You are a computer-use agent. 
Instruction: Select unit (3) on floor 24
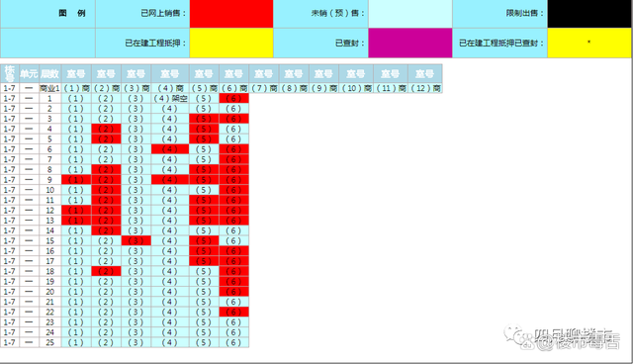tap(136, 332)
